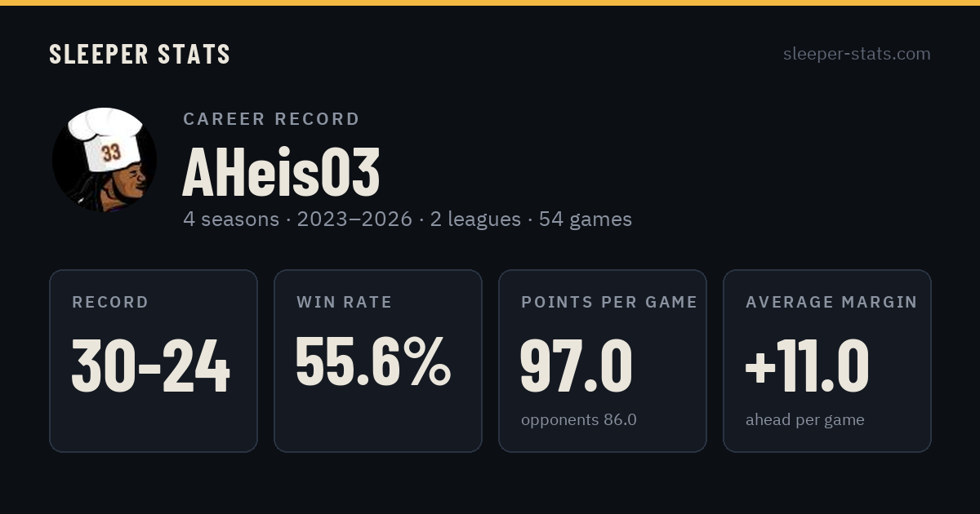The width and height of the screenshot is (980, 514).
Task: Click the 55.6% win rate value
Action: click(x=373, y=361)
